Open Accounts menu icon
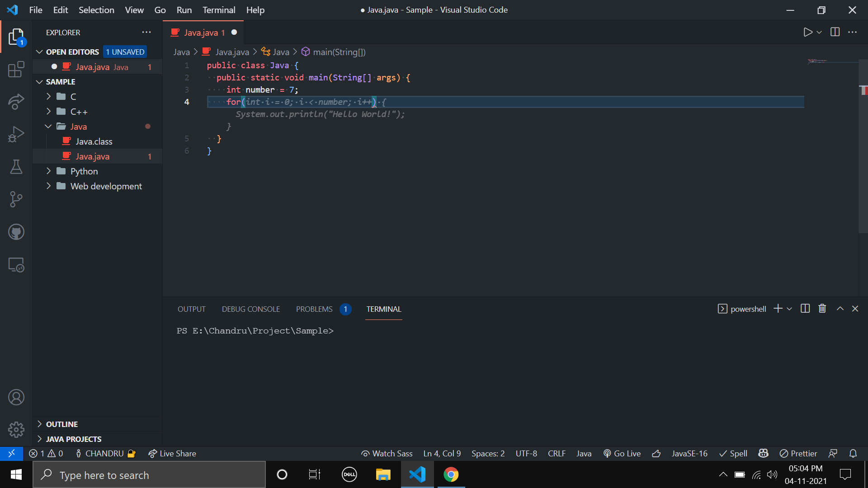868x488 pixels. point(16,397)
